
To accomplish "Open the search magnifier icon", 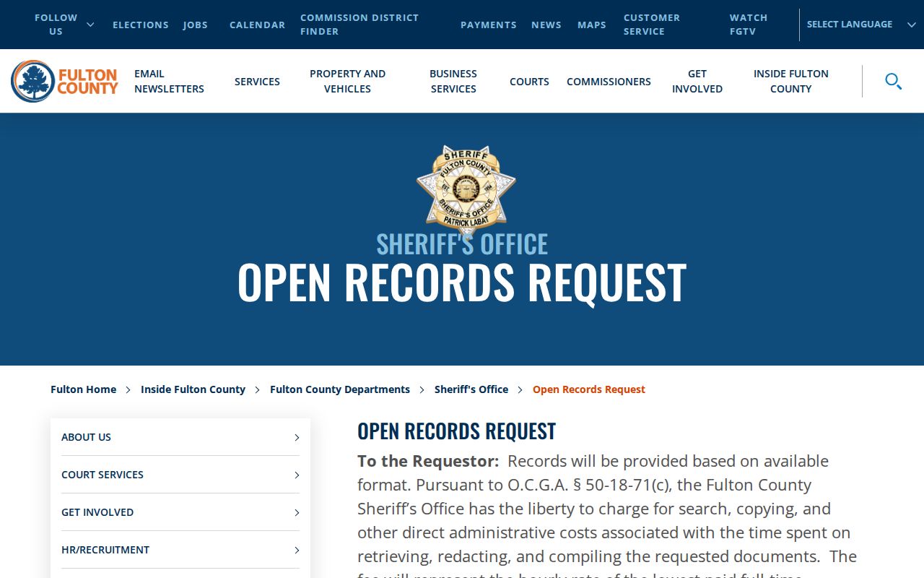I will [x=893, y=81].
